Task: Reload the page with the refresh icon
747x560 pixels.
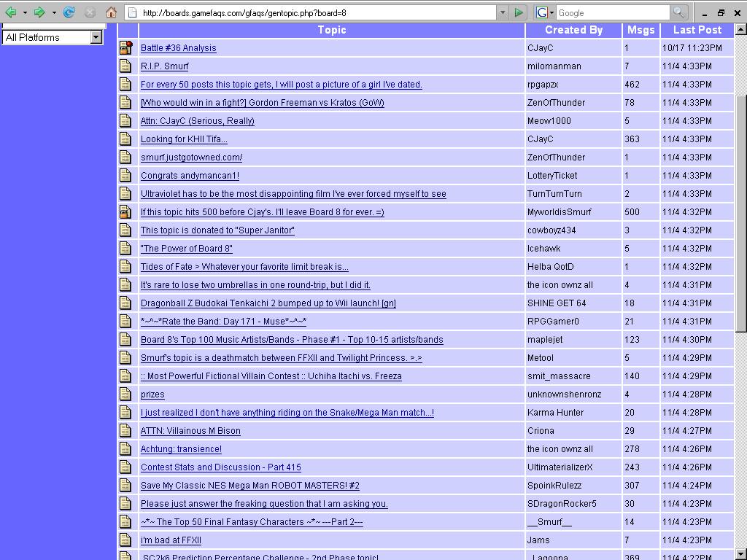Action: [69, 12]
